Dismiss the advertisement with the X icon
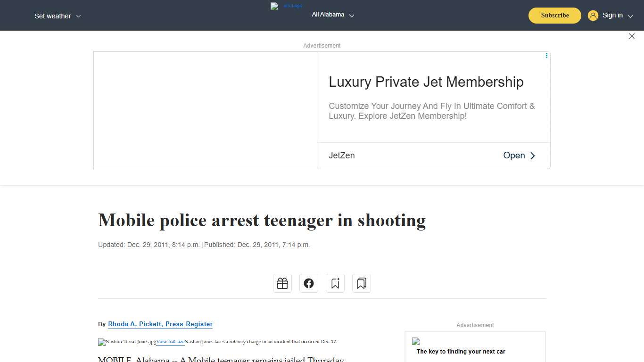The image size is (644, 362). [632, 36]
